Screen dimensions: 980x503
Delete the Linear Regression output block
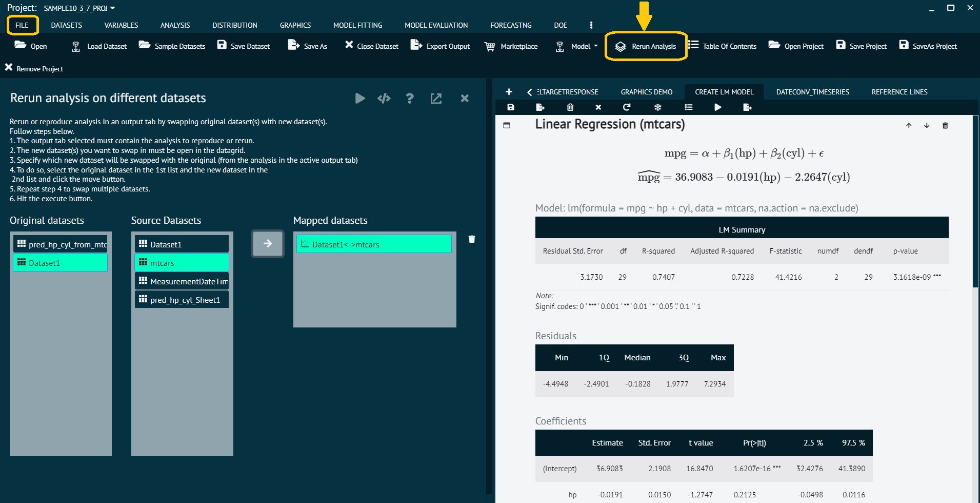pos(945,126)
